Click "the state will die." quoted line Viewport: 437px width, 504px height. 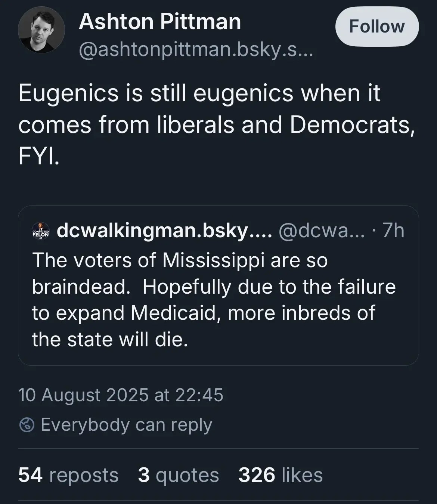coord(110,339)
